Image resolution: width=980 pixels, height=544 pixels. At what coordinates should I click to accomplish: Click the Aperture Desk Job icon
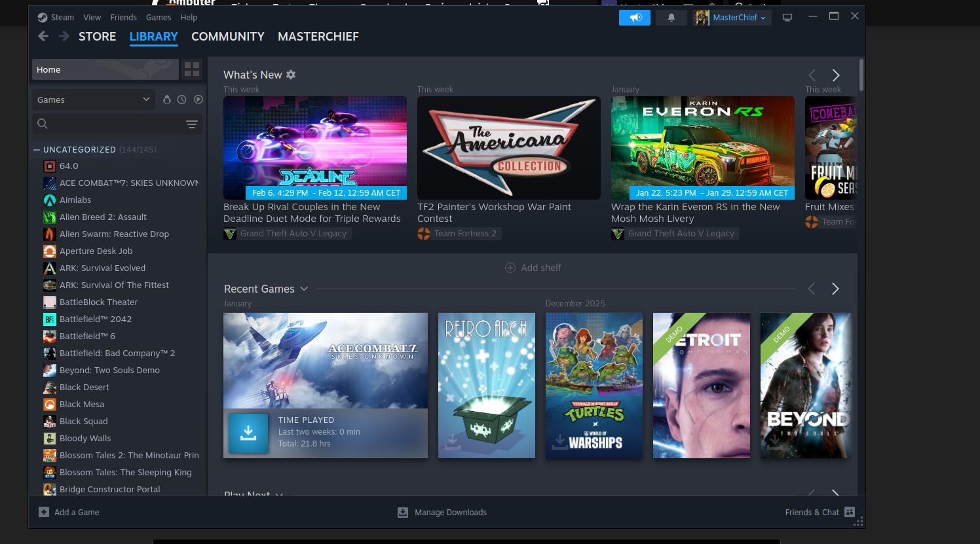click(x=50, y=251)
